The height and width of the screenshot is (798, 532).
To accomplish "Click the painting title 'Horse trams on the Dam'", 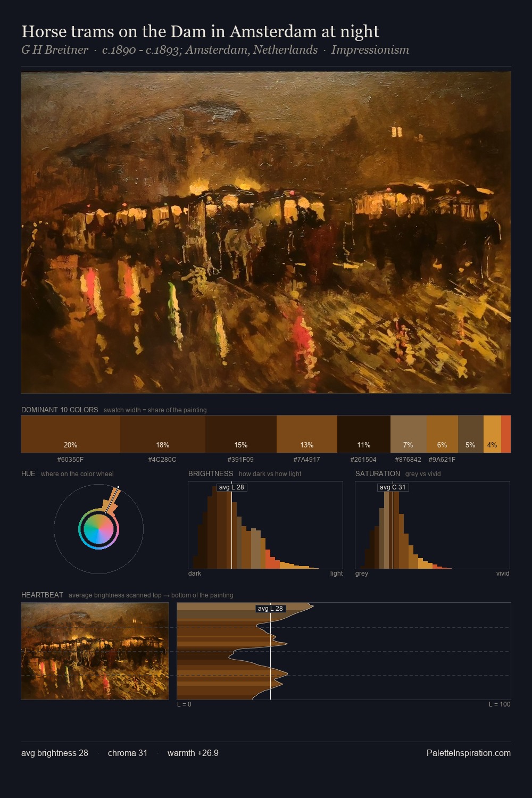I will pos(200,31).
